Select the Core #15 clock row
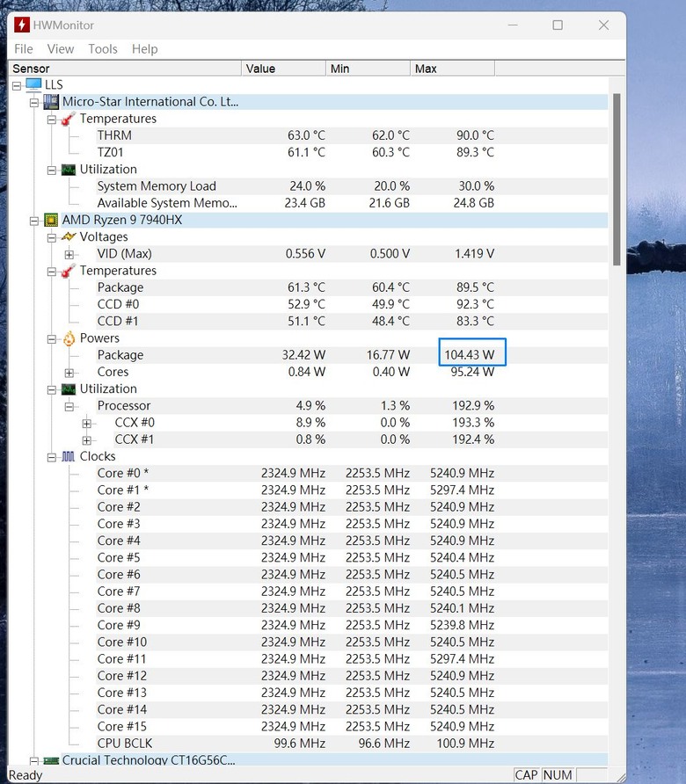686x784 pixels. 352,727
